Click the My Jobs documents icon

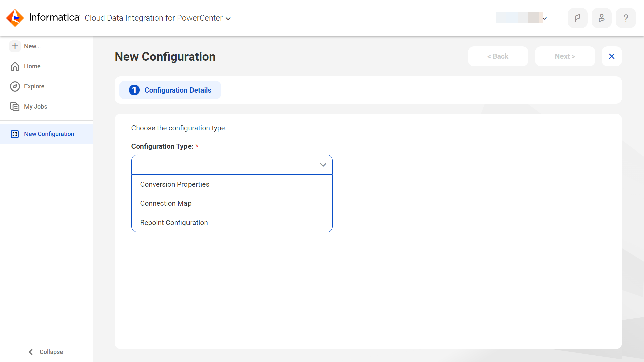(x=15, y=107)
